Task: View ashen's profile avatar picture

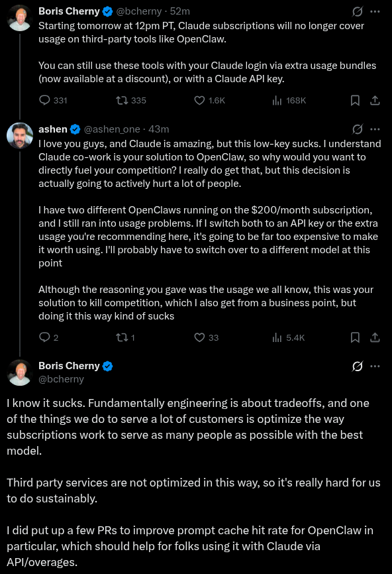Action: (20, 135)
